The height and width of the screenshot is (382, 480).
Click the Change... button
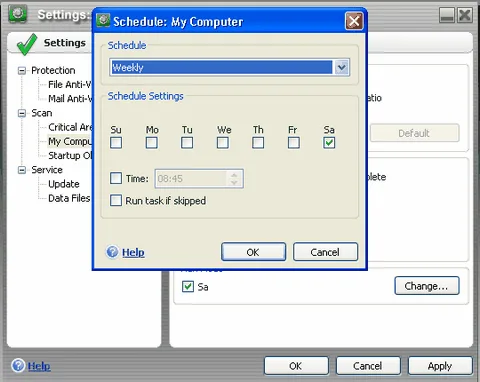[x=427, y=286]
